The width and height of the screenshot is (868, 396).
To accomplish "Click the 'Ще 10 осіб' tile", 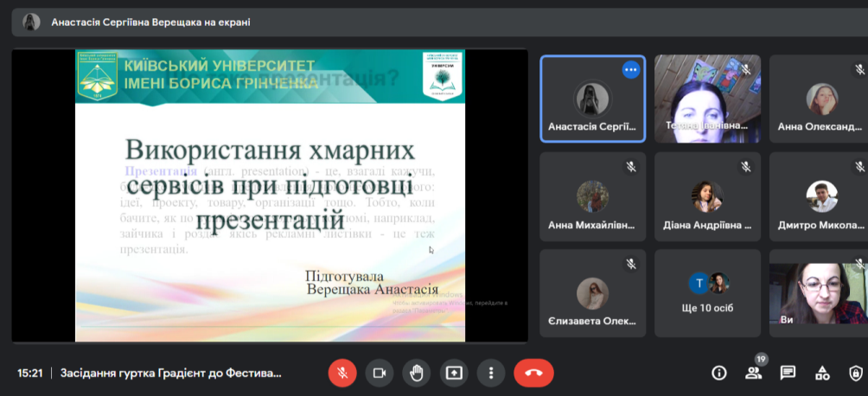I will 707,293.
